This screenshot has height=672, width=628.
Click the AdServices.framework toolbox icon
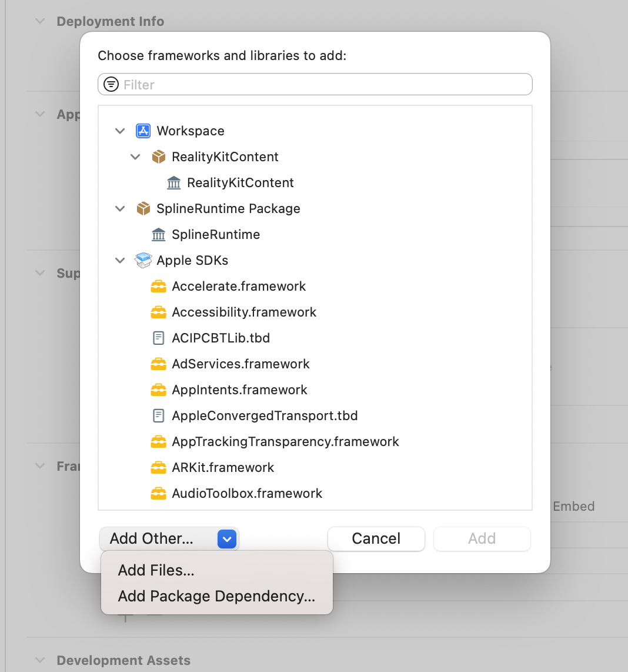point(159,364)
